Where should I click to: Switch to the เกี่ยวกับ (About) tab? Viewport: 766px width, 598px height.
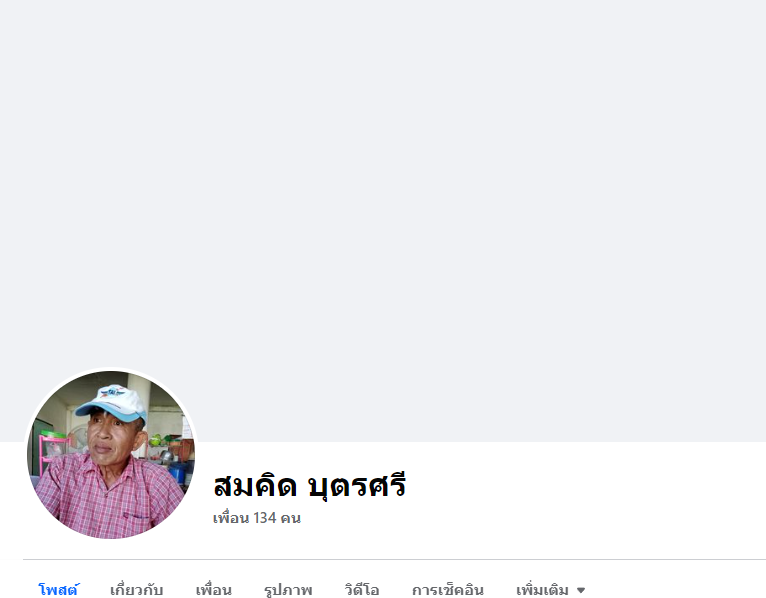136,590
